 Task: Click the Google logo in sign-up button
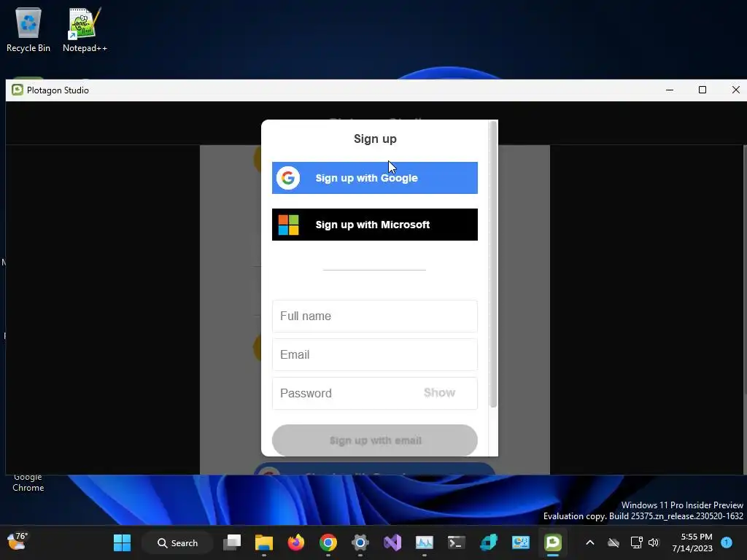(288, 178)
